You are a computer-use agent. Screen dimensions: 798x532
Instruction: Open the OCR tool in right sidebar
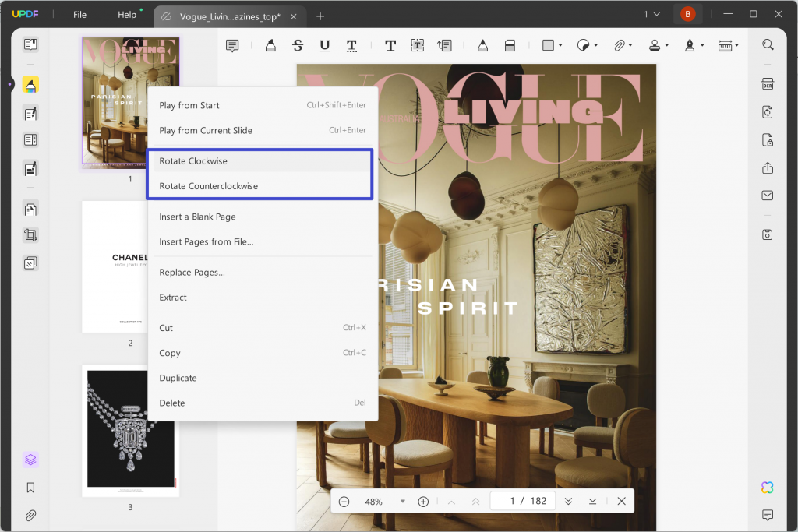tap(768, 83)
